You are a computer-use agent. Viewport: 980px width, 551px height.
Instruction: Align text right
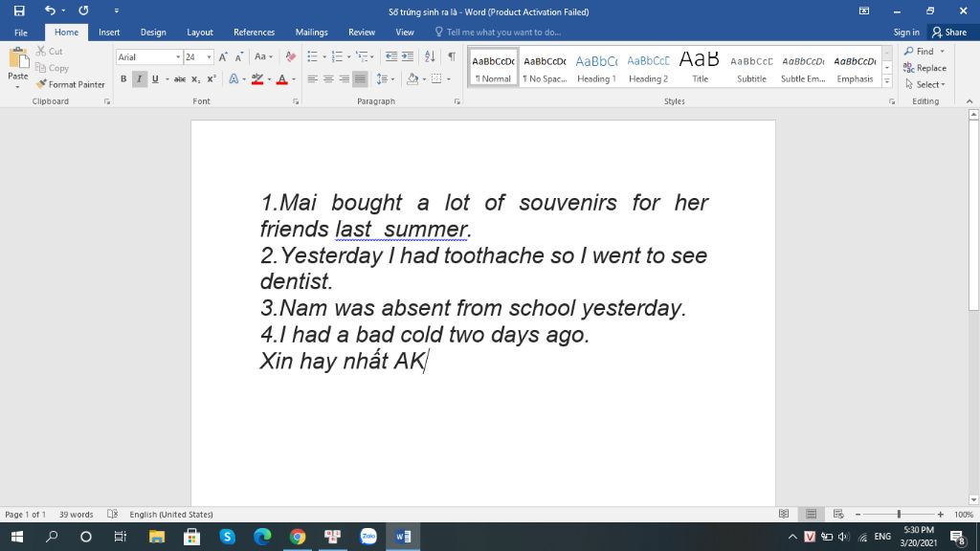345,79
